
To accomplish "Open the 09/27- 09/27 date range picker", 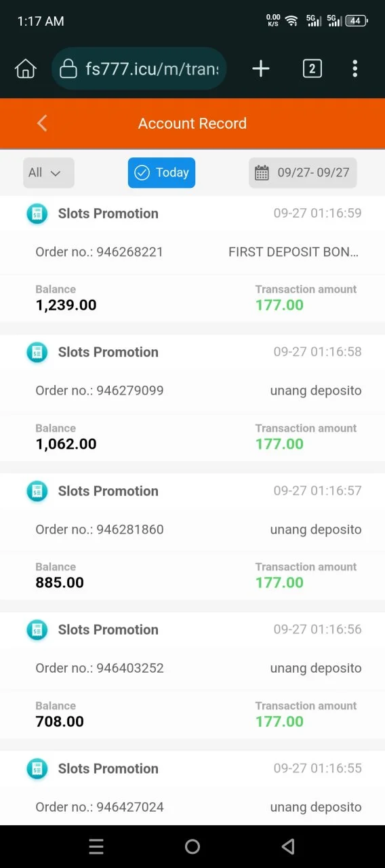I will tap(302, 173).
